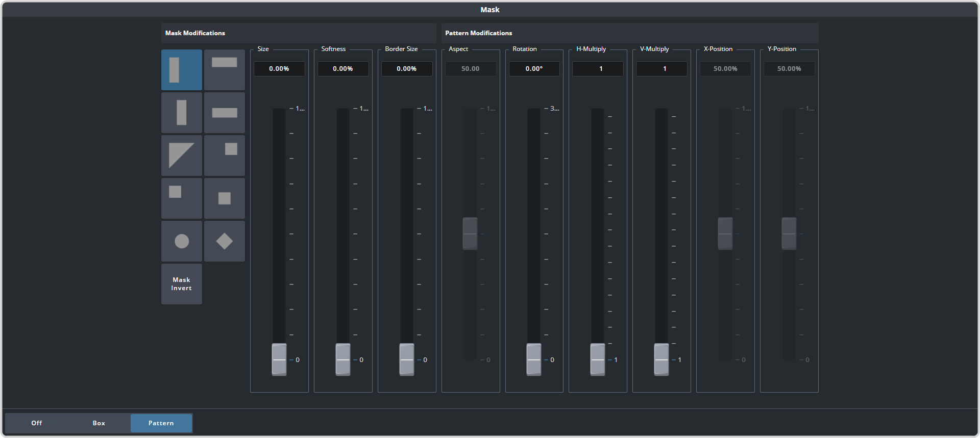Click the Mask title text
The image size is (980, 438).
[x=490, y=10]
